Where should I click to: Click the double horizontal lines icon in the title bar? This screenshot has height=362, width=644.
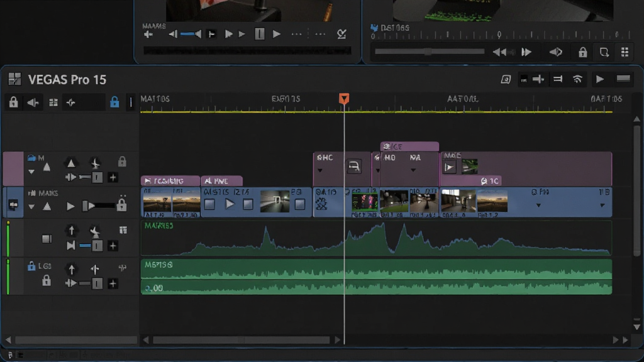[x=558, y=79]
